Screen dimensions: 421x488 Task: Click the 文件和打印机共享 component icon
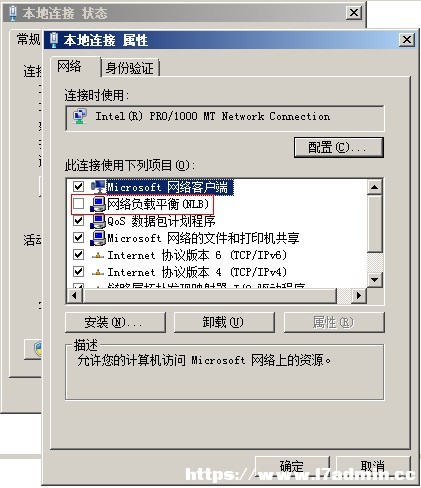98,238
